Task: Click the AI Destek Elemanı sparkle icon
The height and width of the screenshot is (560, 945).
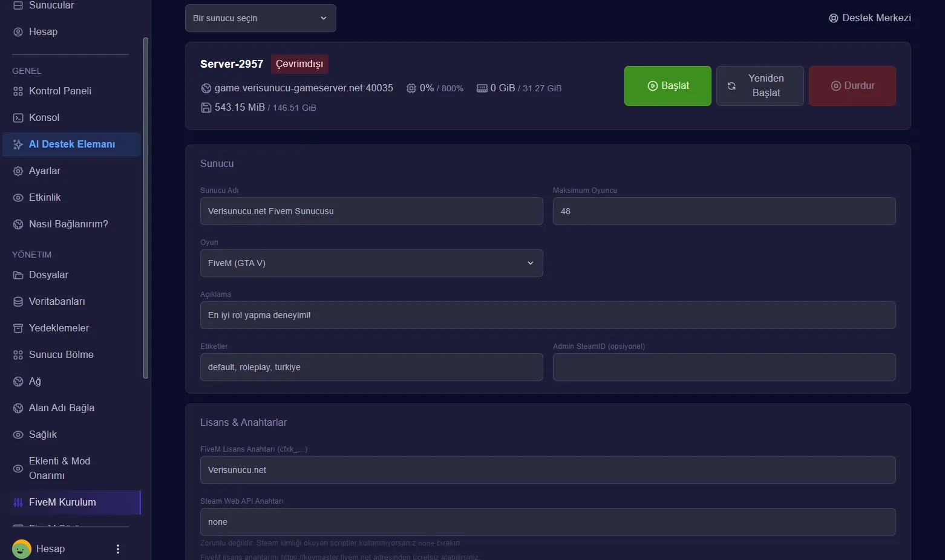Action: [x=18, y=145]
